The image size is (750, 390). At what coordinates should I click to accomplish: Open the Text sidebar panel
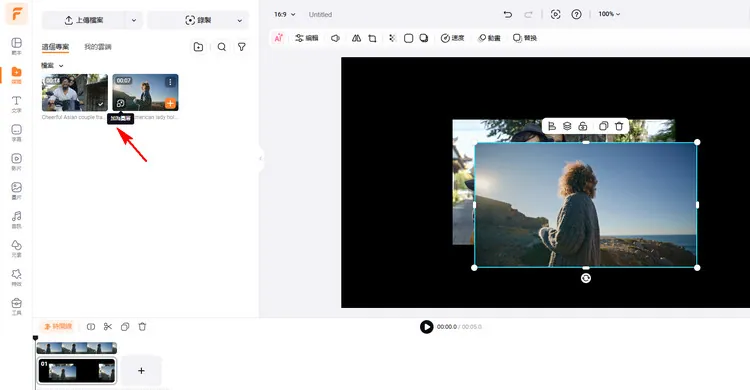tap(16, 104)
